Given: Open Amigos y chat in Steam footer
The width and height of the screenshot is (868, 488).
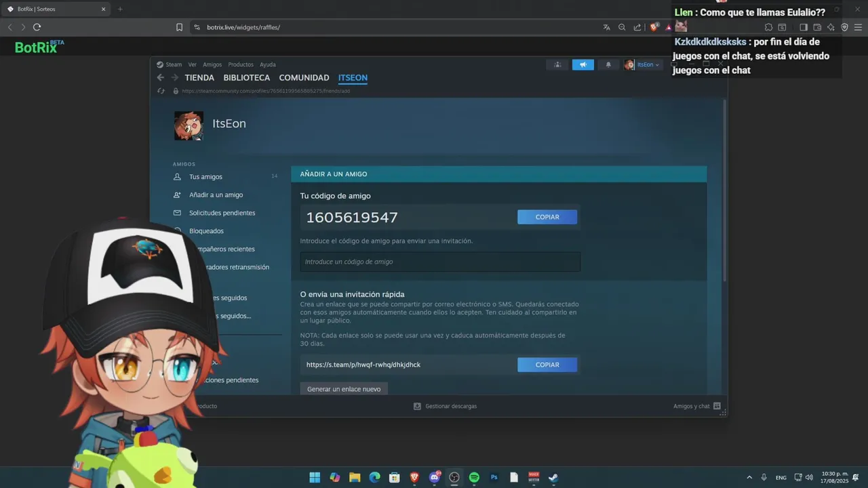Looking at the screenshot, I should (697, 406).
